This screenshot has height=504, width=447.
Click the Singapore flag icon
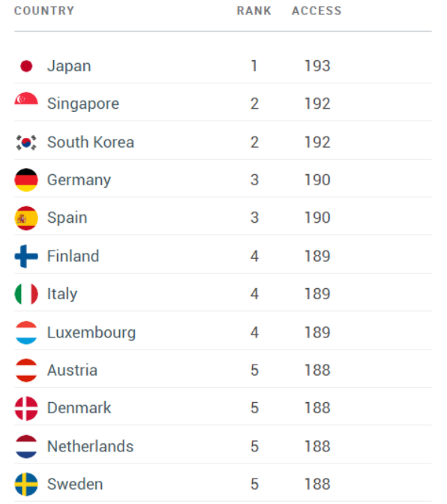click(26, 99)
